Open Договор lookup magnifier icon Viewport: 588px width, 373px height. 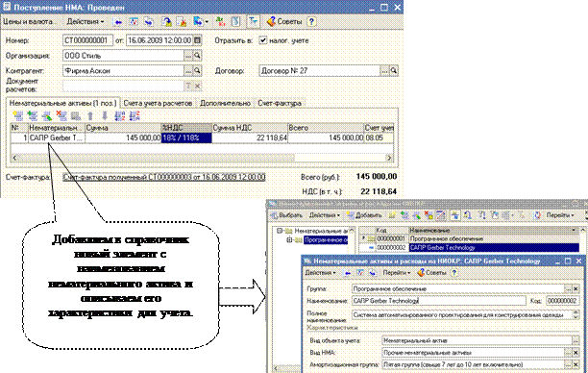tap(393, 70)
